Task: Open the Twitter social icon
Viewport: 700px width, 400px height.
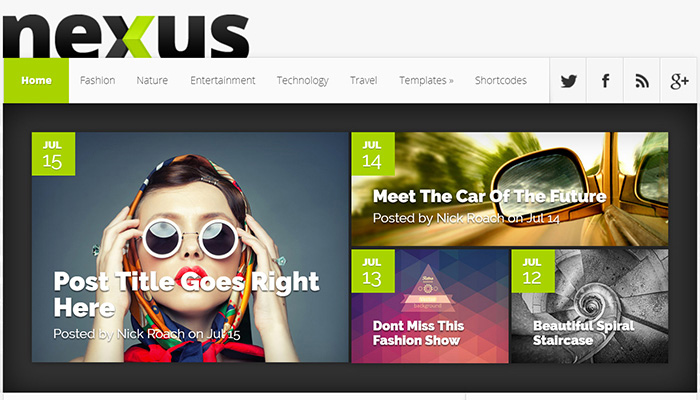Action: click(568, 81)
